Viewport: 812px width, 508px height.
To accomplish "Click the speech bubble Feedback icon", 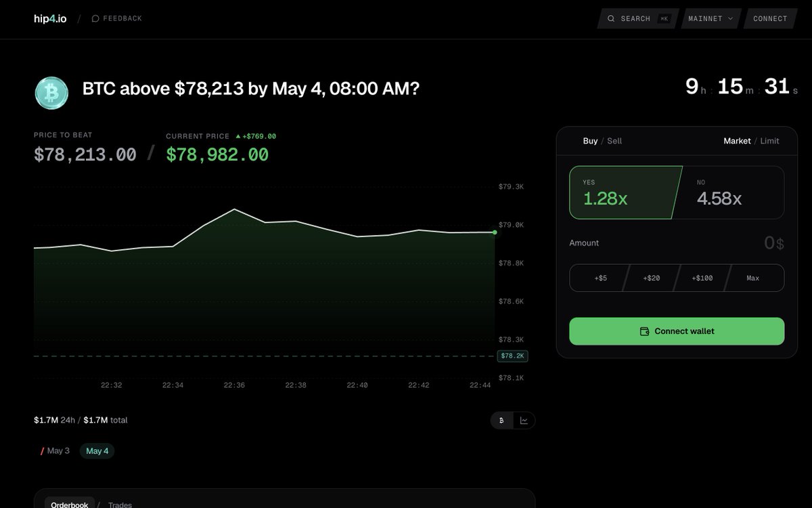I will [95, 19].
